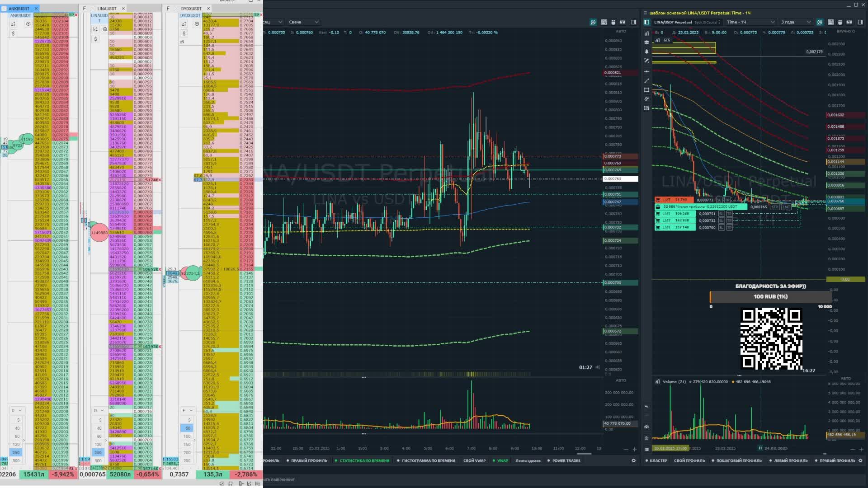Select the rectangle drawing tool
This screenshot has width=868, height=488.
point(646,90)
